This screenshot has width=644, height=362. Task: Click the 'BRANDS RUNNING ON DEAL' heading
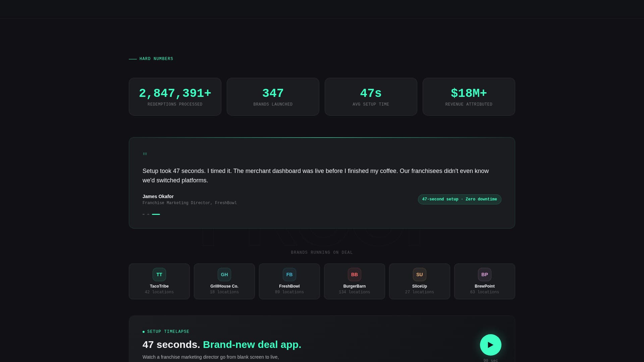click(322, 252)
